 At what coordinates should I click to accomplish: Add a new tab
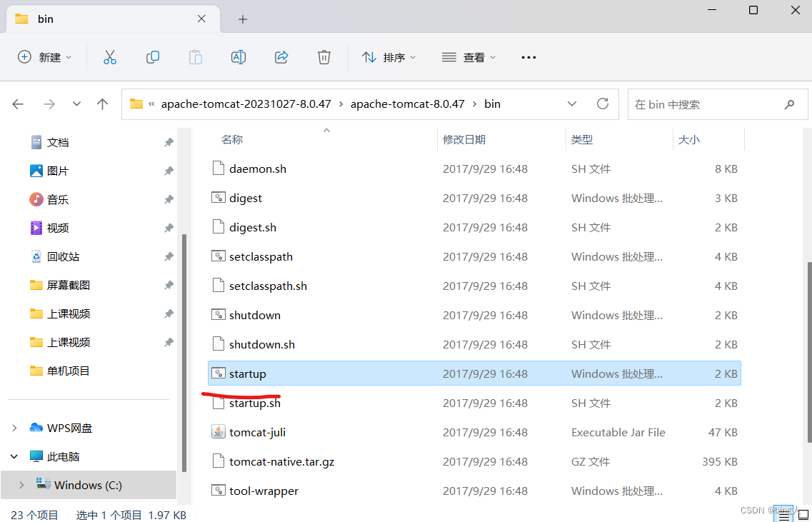point(243,20)
